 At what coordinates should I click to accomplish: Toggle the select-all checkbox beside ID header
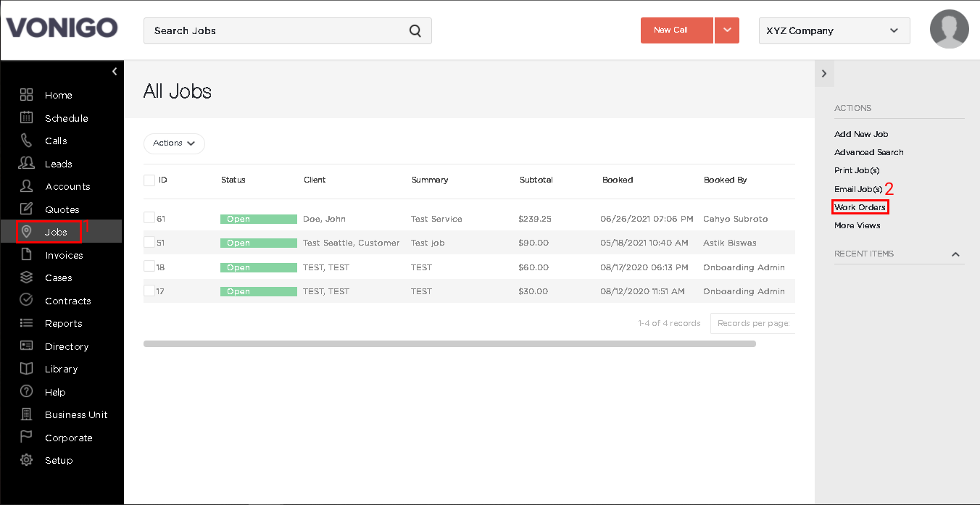point(149,180)
